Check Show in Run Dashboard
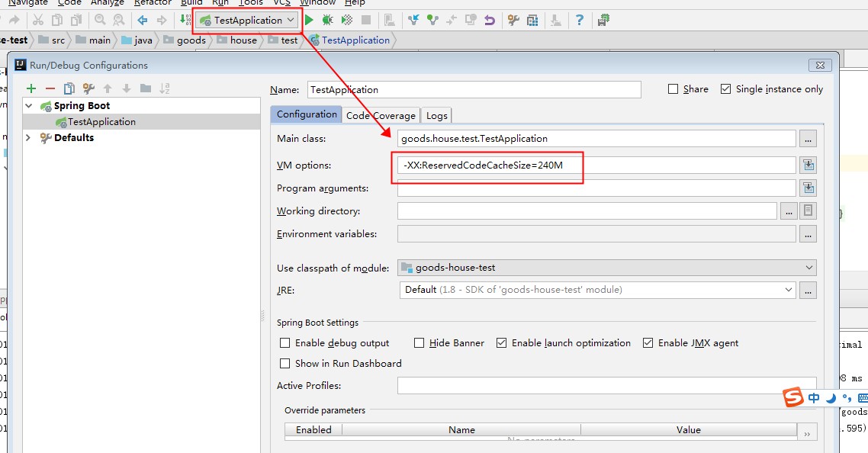868x453 pixels. coord(285,364)
